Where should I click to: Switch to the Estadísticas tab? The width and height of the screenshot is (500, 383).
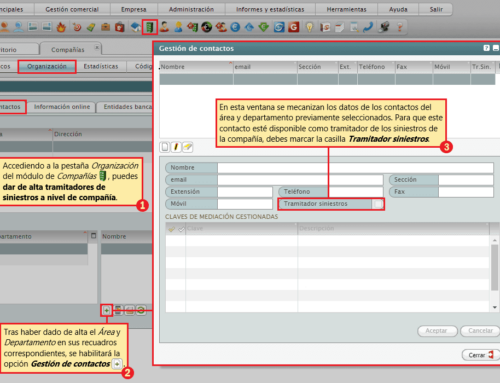(x=101, y=66)
